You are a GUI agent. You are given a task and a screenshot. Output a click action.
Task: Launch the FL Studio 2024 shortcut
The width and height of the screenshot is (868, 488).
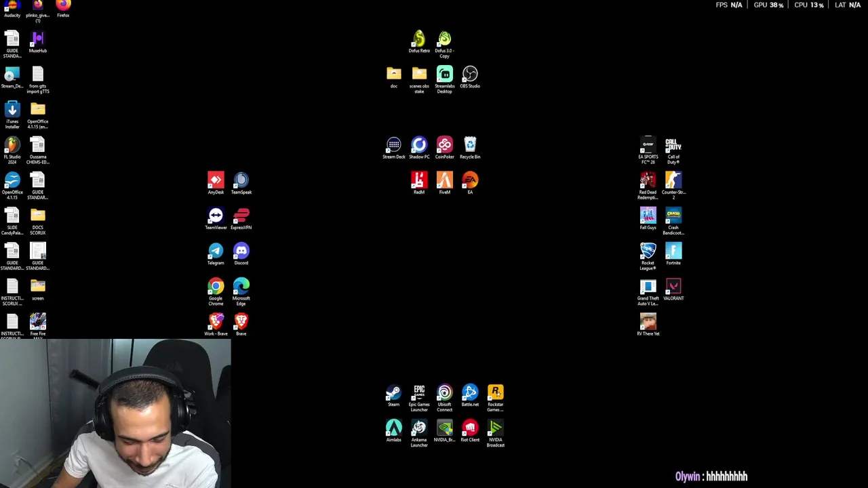12,150
